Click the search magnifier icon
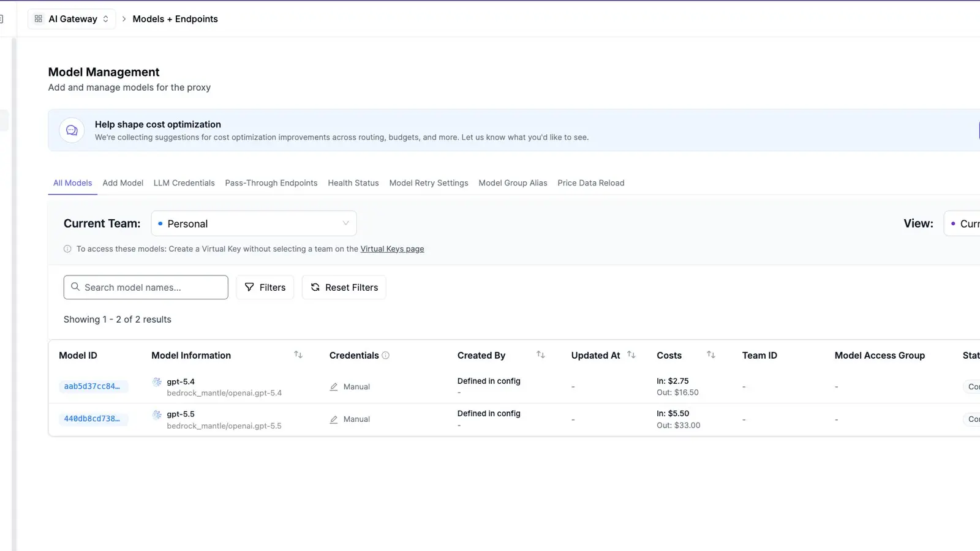Screen dimensions: 980x551 coord(75,287)
